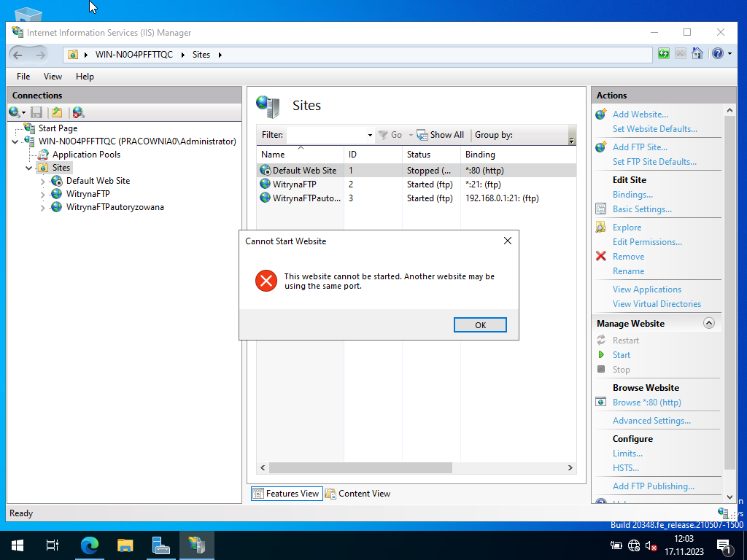Open Microsoft Edge from the taskbar

pos(89,545)
